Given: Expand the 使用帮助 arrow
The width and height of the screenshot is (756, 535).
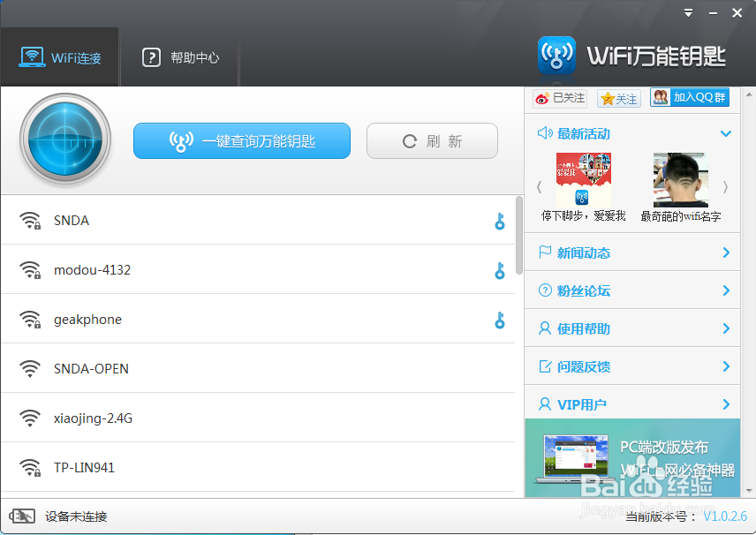Looking at the screenshot, I should 726,328.
